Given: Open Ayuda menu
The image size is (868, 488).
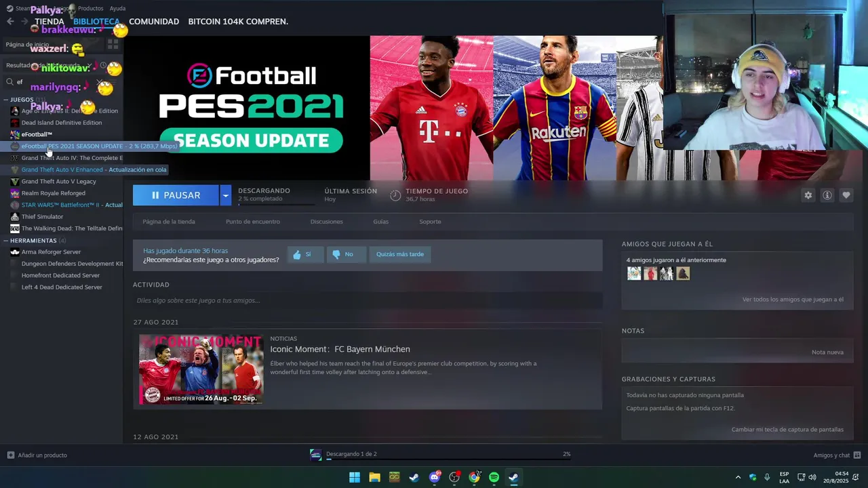Looking at the screenshot, I should click(x=117, y=8).
